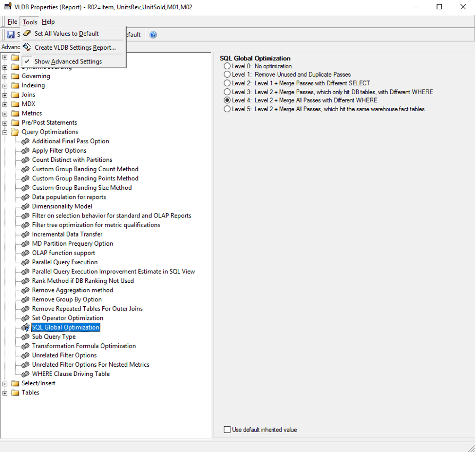Select Set Operator Optimization in tree

pos(67,318)
